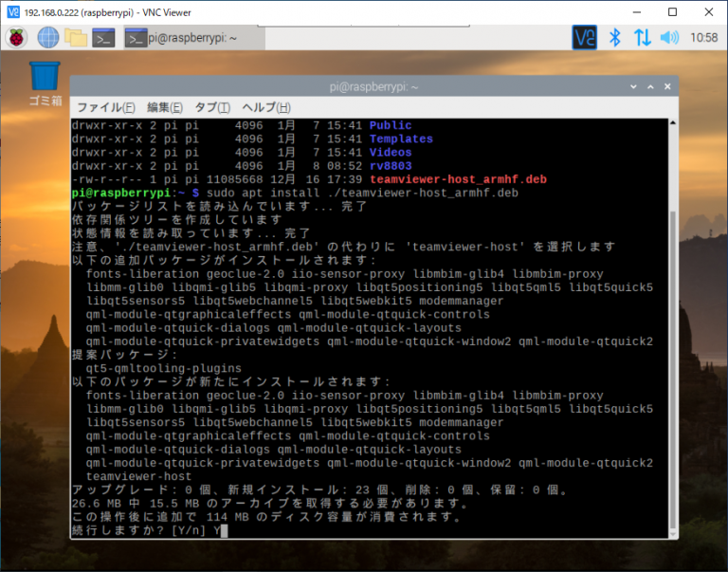Launch the web browser globe icon

(x=47, y=37)
